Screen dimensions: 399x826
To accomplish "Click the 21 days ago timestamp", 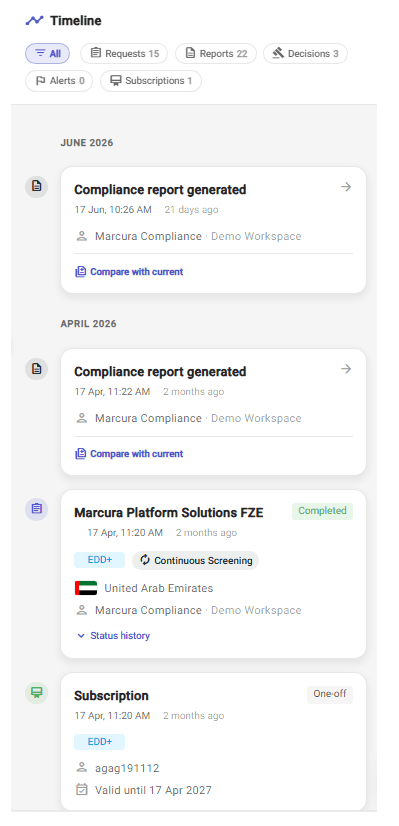I will (191, 210).
